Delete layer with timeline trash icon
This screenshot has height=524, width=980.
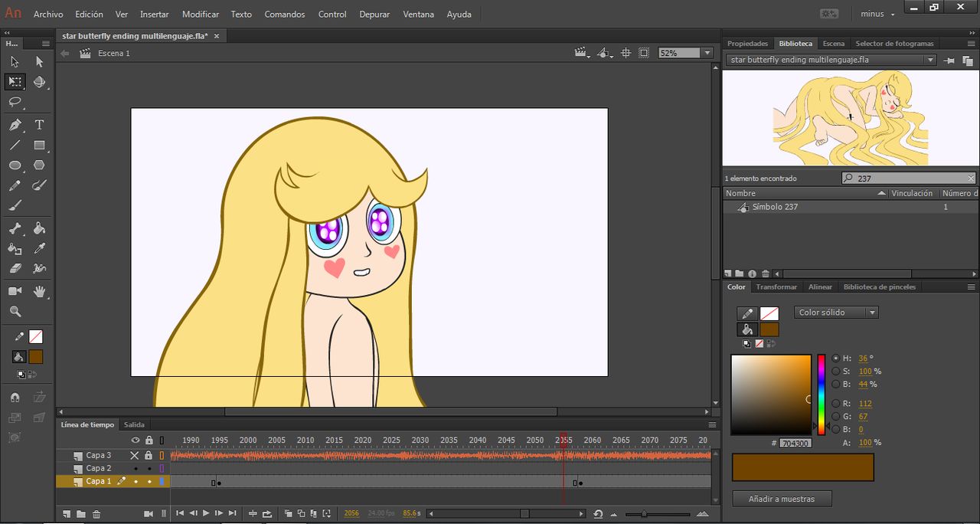(96, 514)
